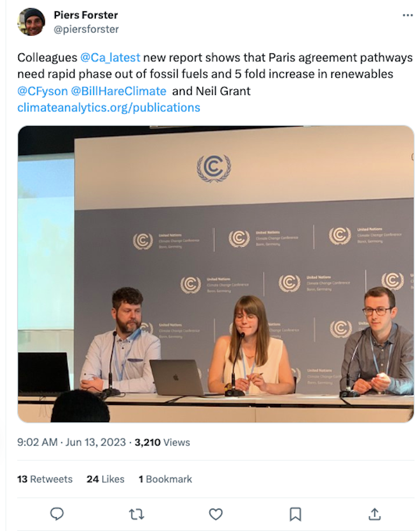View the list of 13 Retweets
The image size is (420, 531).
[45, 479]
